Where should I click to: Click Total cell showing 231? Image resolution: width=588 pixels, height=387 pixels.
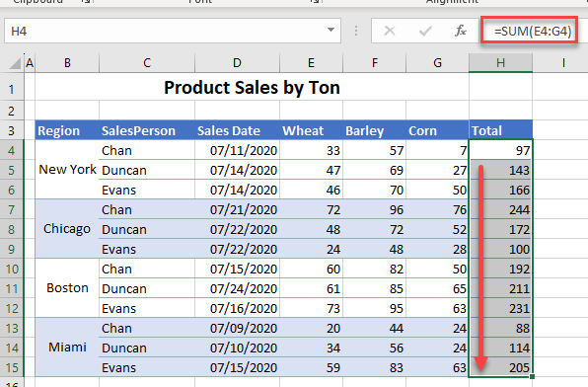pos(500,308)
